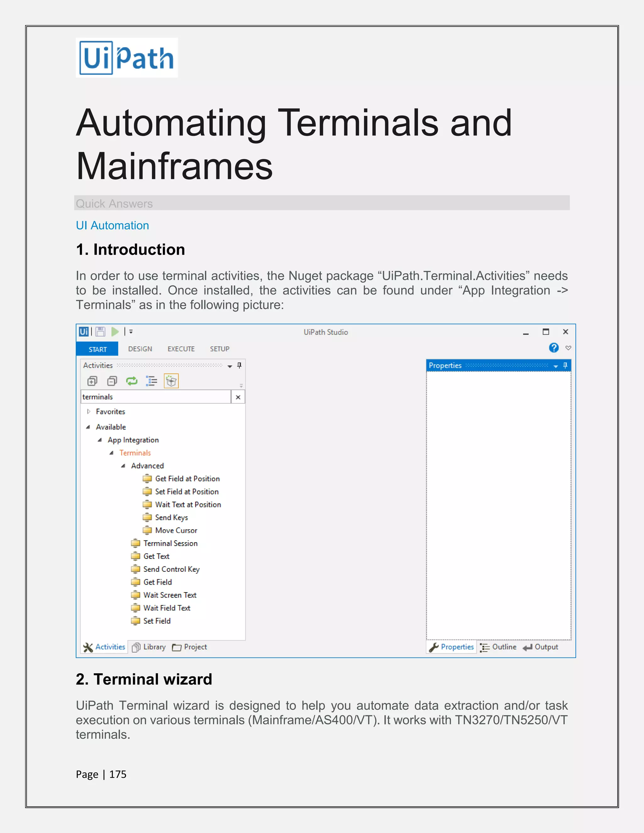644x833 pixels.
Task: Open Activities panel dropdown arrow
Action: 230,366
